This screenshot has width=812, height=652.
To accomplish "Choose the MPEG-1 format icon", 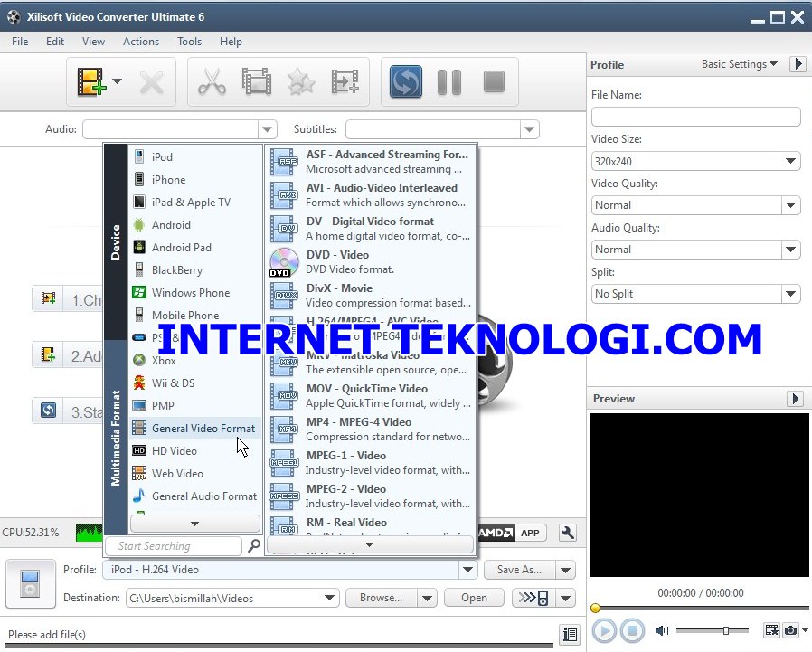I will pos(284,463).
